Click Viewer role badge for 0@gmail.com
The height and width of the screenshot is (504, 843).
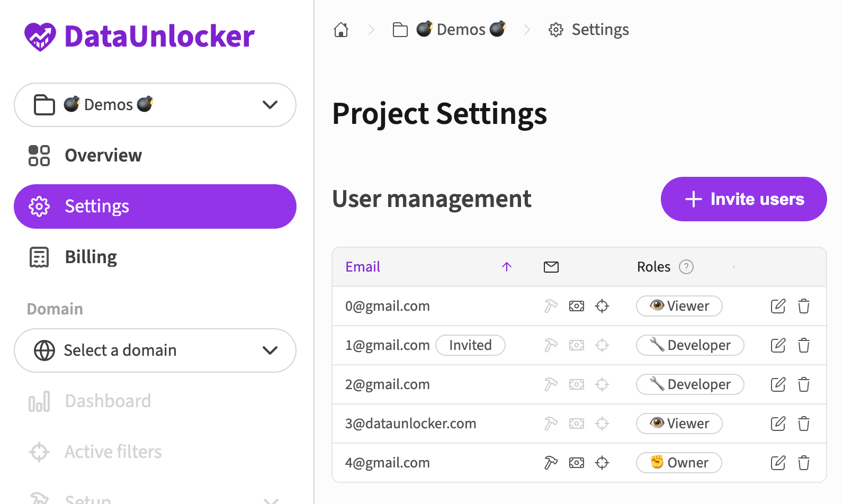pyautogui.click(x=679, y=306)
